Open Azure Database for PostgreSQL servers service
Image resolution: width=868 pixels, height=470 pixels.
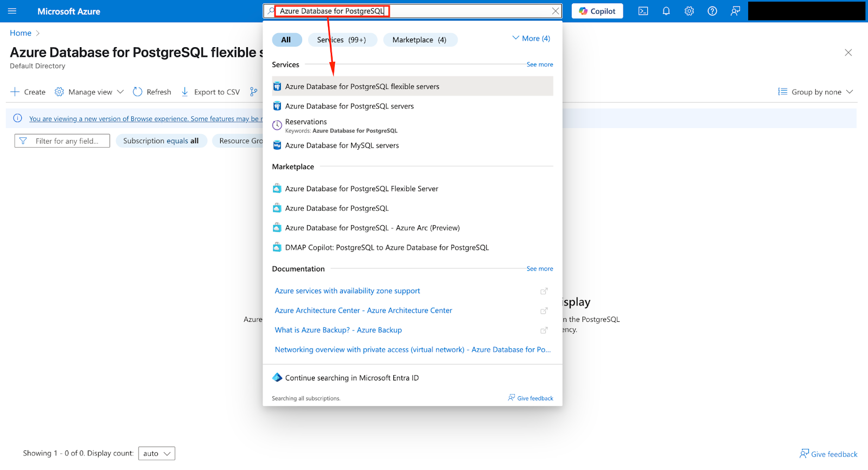[x=412, y=106]
